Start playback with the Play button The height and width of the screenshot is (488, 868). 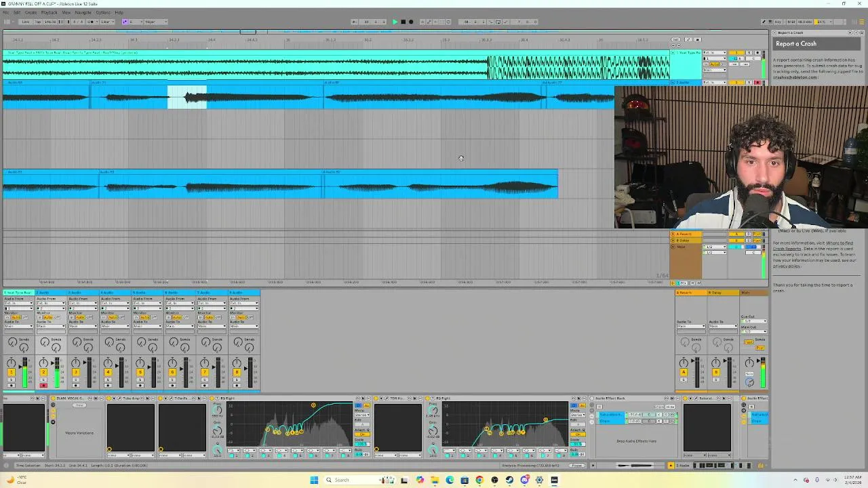(x=395, y=22)
